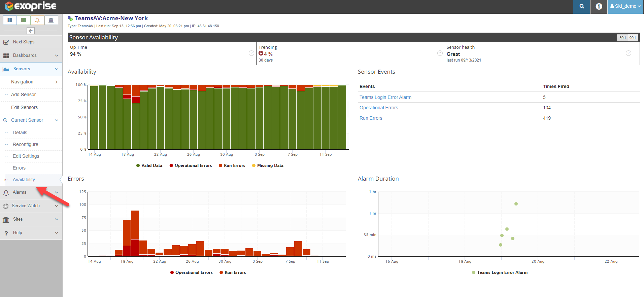Click the Exoprise logo
The image size is (644, 297).
(x=31, y=6)
